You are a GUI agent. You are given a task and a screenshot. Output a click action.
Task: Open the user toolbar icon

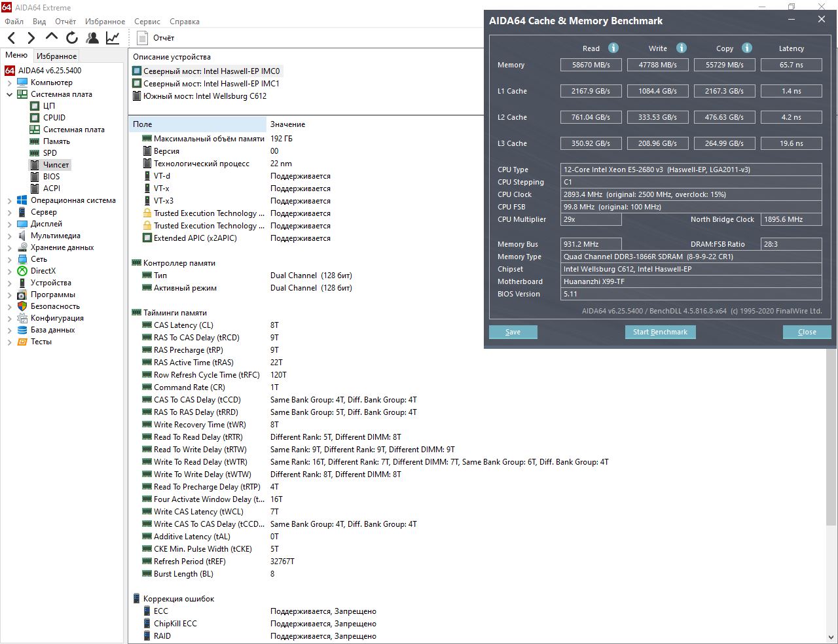(92, 38)
